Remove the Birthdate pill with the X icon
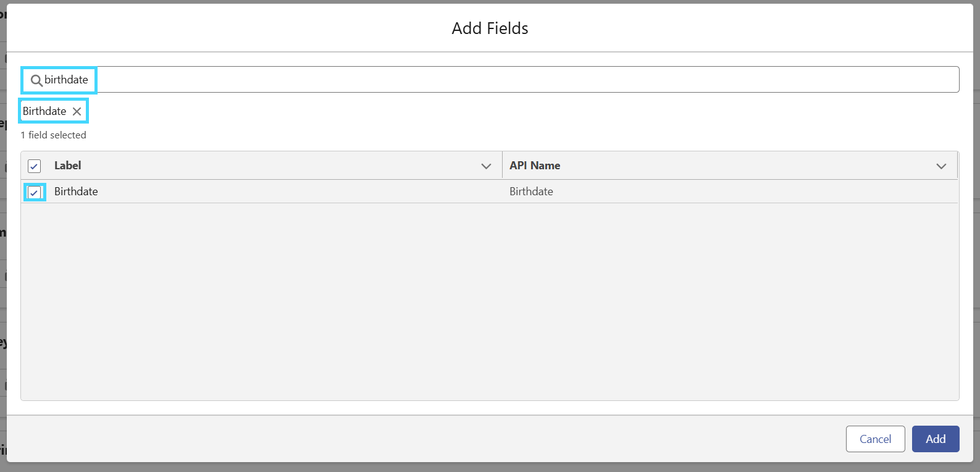The width and height of the screenshot is (980, 472). click(77, 111)
